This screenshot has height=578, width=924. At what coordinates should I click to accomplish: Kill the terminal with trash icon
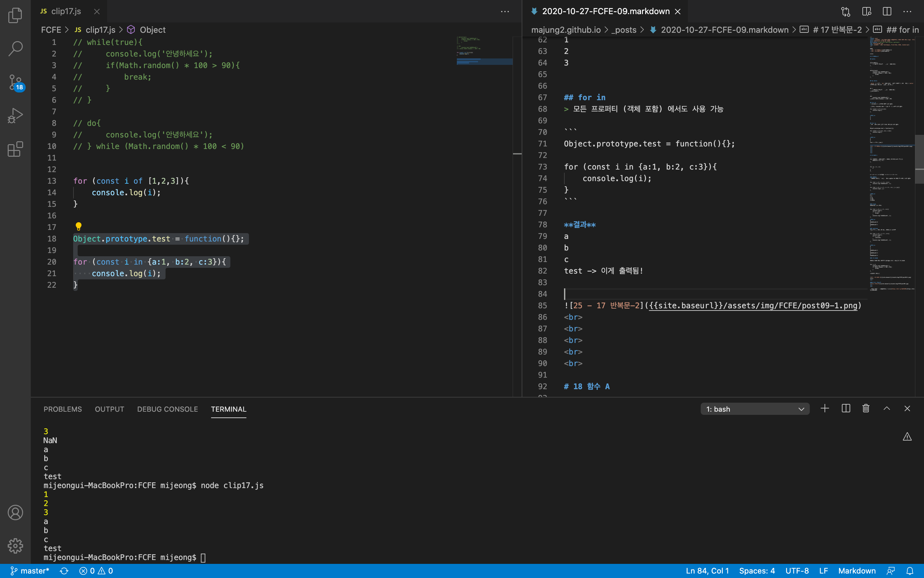866,408
